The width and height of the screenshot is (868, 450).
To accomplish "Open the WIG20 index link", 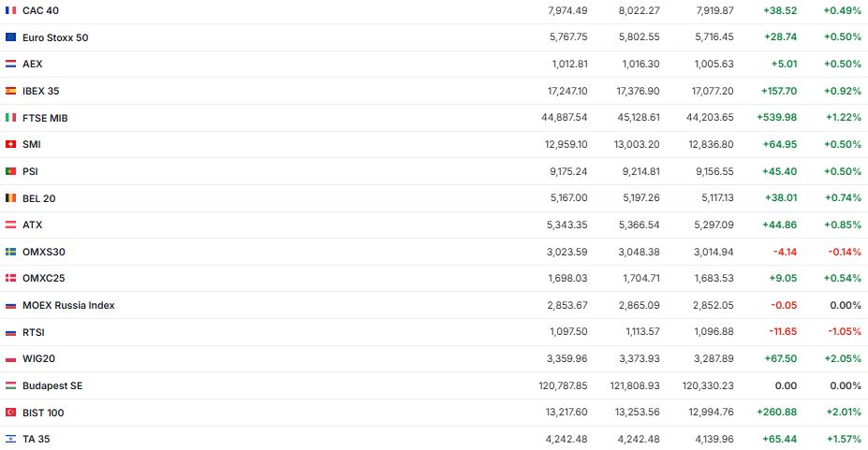I will [38, 359].
